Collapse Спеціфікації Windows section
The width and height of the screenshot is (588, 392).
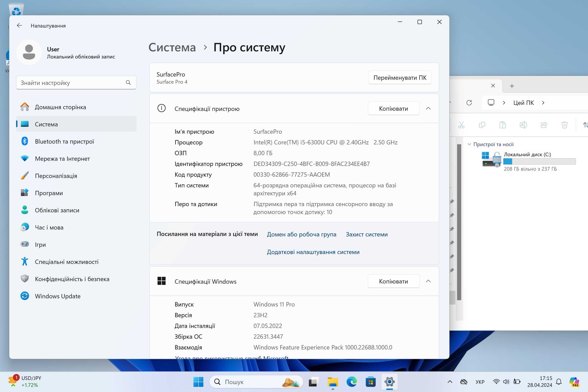tap(428, 281)
